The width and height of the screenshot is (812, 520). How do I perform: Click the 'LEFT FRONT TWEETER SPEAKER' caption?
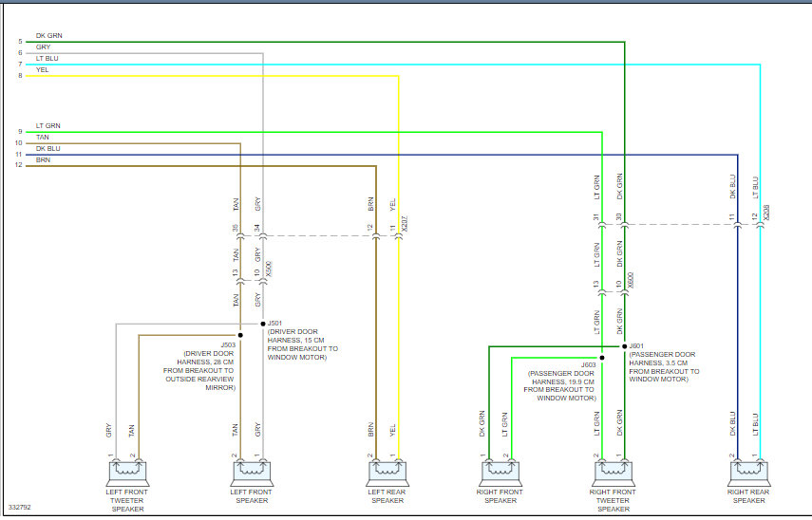pos(127,501)
